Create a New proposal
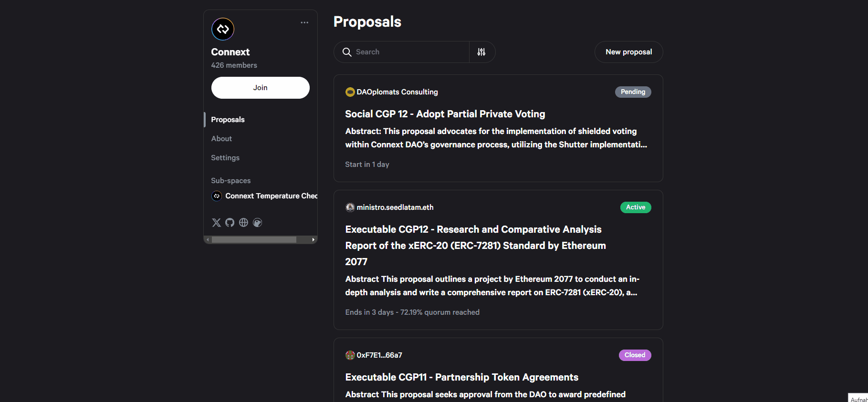 tap(628, 52)
